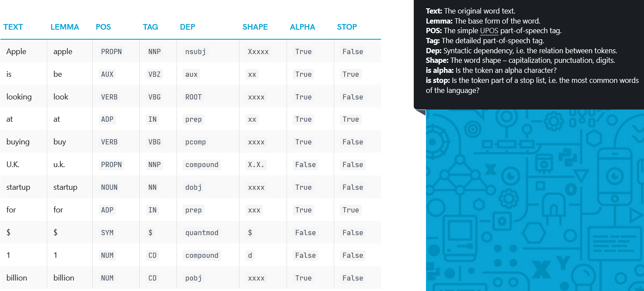This screenshot has height=291, width=644.
Task: Select the SHAPE column header
Action: point(255,27)
